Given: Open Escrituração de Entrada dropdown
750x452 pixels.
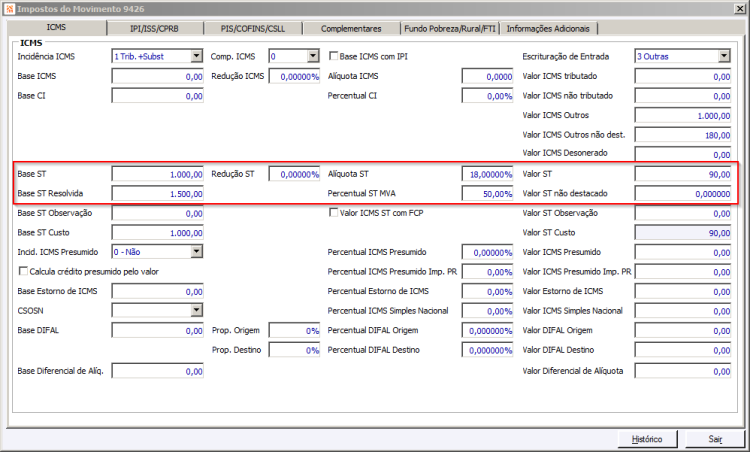Looking at the screenshot, I should (724, 56).
